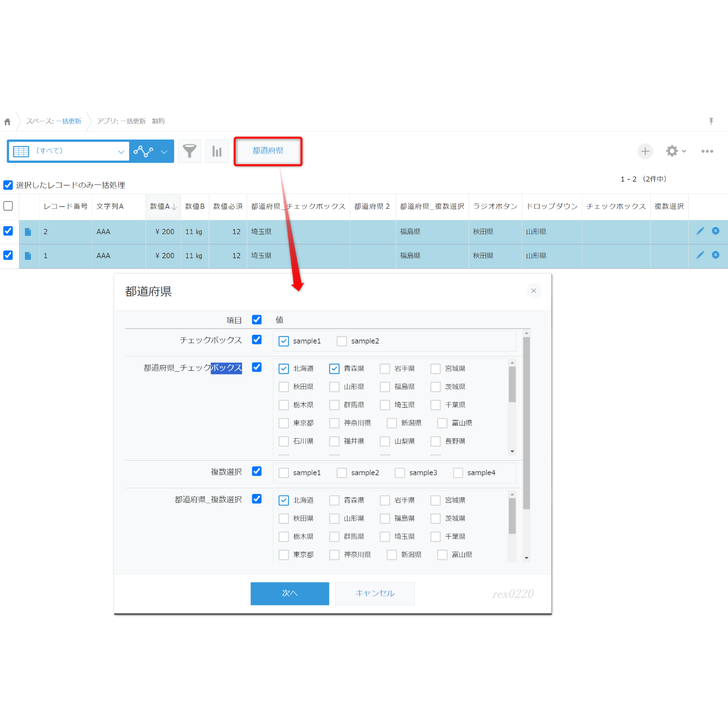
Task: Go to スペース: 一括更新 breadcrumb link
Action: pyautogui.click(x=54, y=121)
